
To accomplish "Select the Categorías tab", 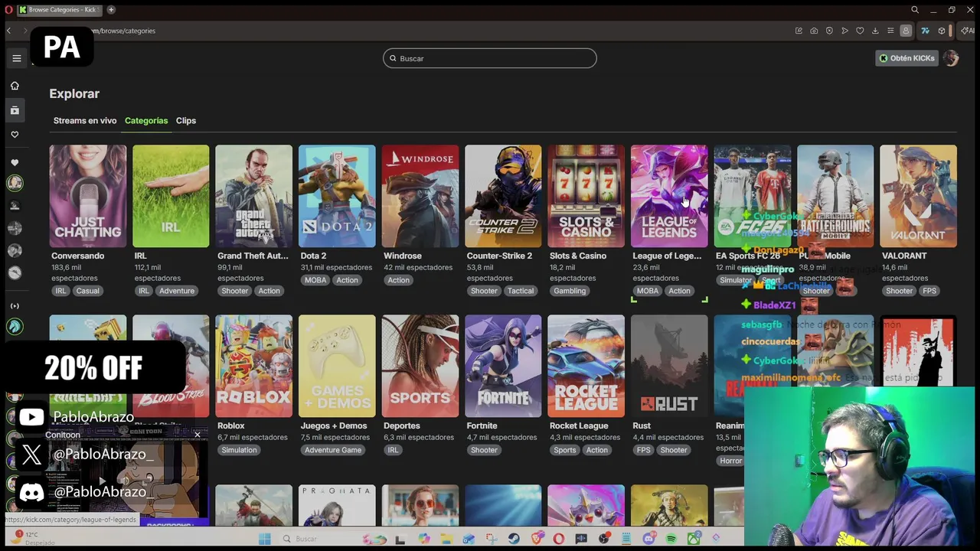I will 146,120.
